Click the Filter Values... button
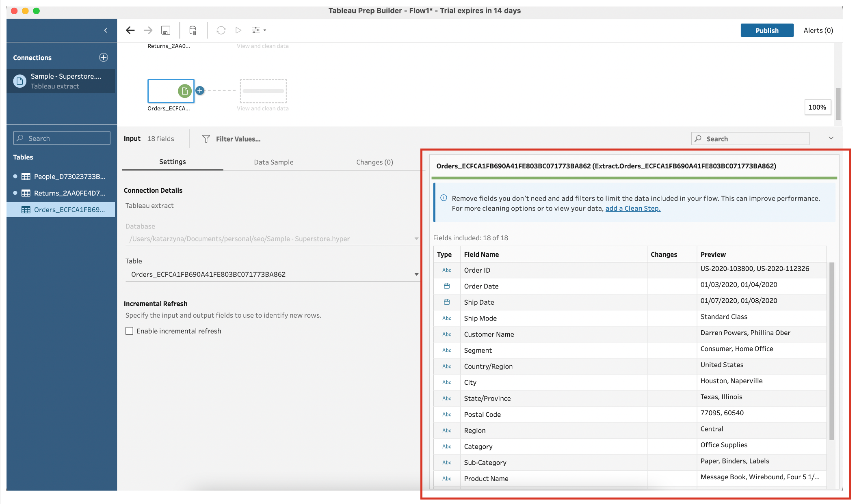This screenshot has height=504, width=857. [x=232, y=139]
